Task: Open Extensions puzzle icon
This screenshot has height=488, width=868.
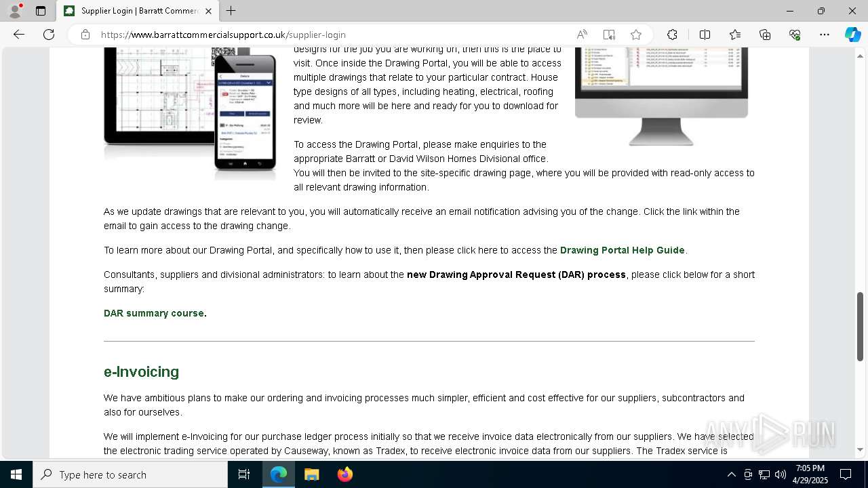Action: (x=672, y=35)
